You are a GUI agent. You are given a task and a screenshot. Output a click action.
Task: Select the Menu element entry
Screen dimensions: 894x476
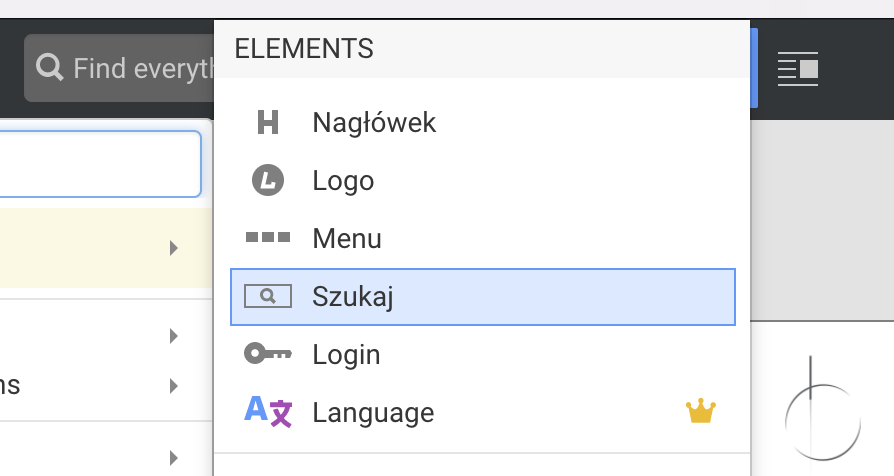click(347, 239)
